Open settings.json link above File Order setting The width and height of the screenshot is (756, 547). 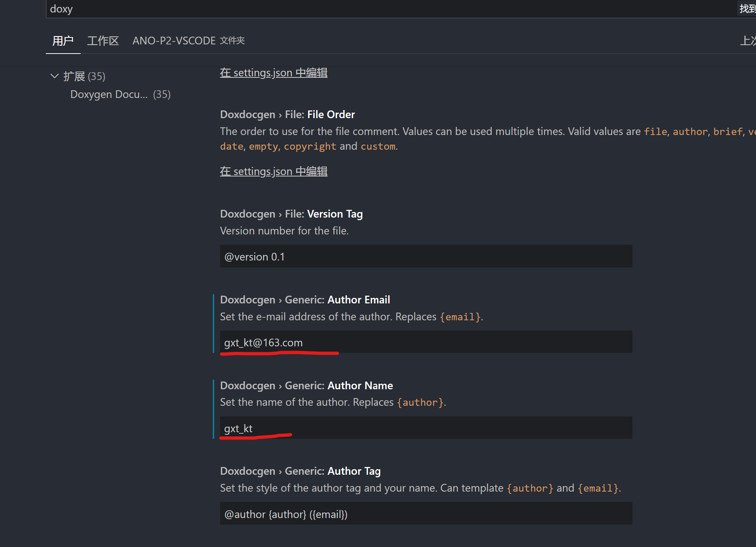point(273,73)
